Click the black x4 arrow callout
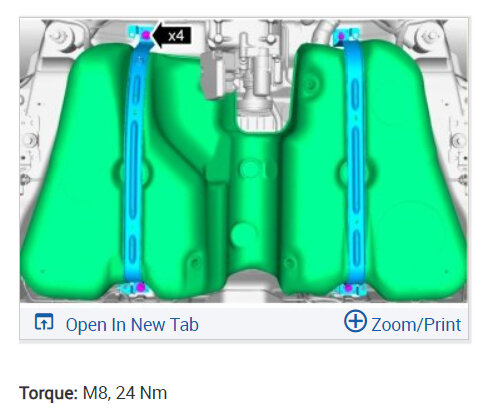Image resolution: width=493 pixels, height=418 pixels. coord(172,35)
